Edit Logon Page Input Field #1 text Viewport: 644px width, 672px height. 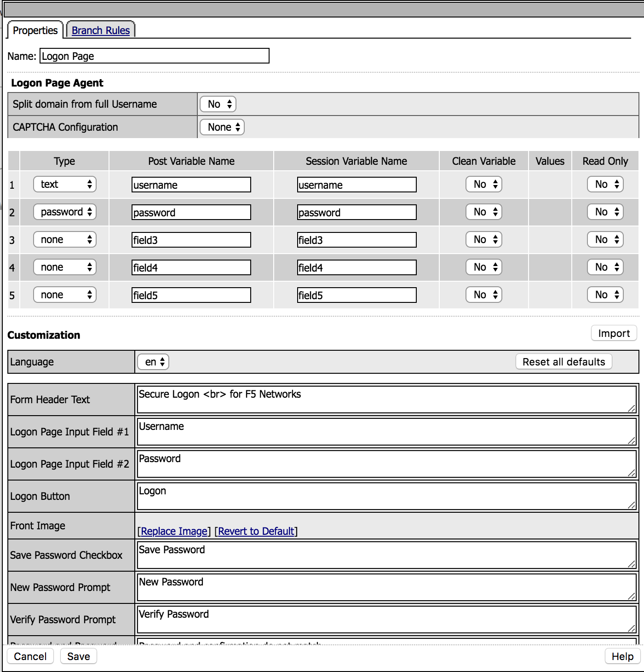(x=387, y=432)
